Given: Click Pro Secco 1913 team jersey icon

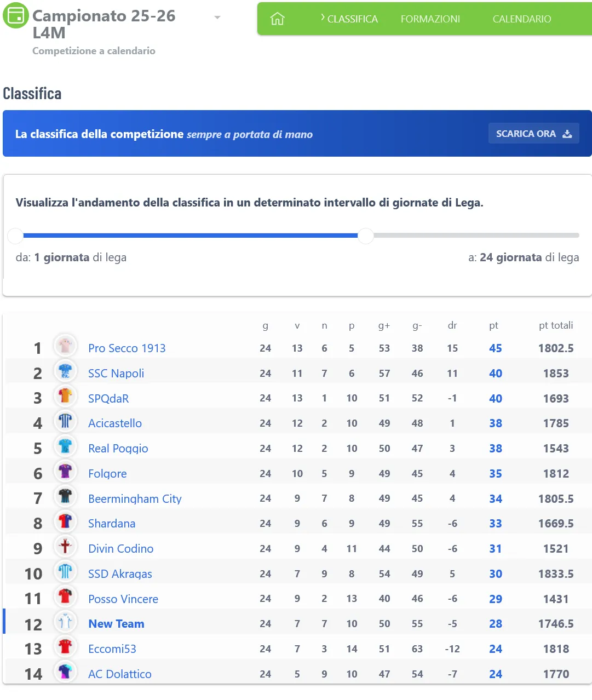Looking at the screenshot, I should tap(65, 346).
